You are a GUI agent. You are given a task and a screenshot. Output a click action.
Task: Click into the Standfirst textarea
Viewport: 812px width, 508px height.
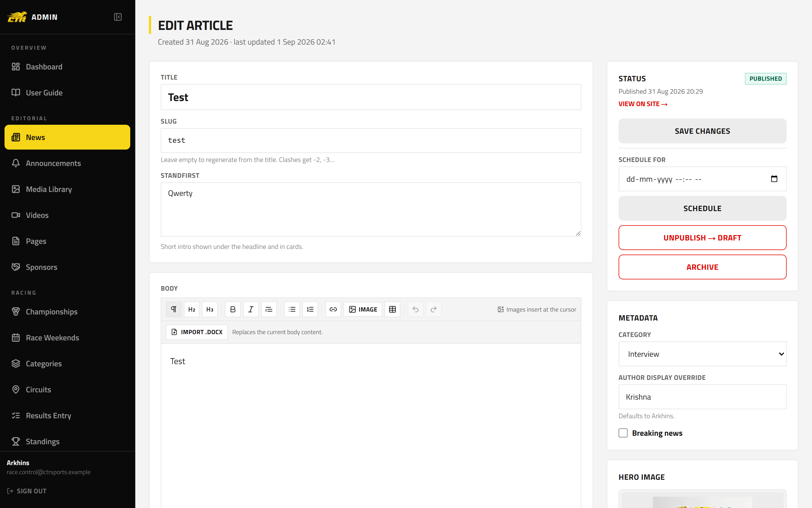pos(371,209)
